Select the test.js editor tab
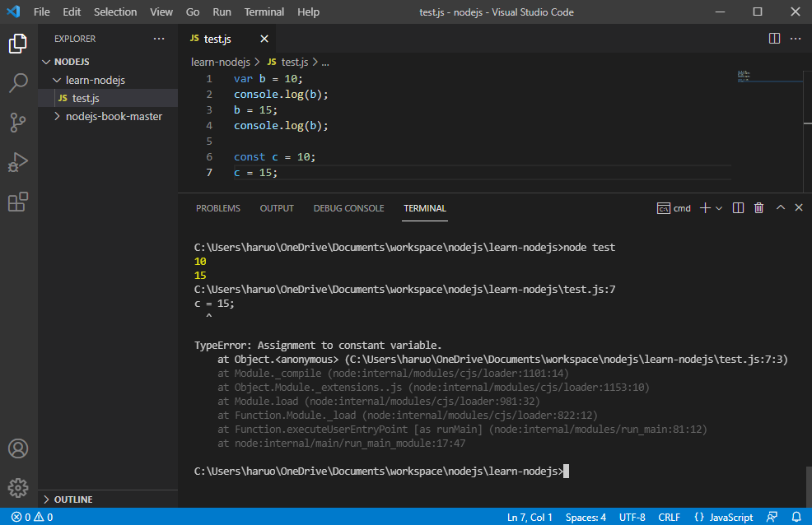This screenshot has height=525, width=812. 226,39
